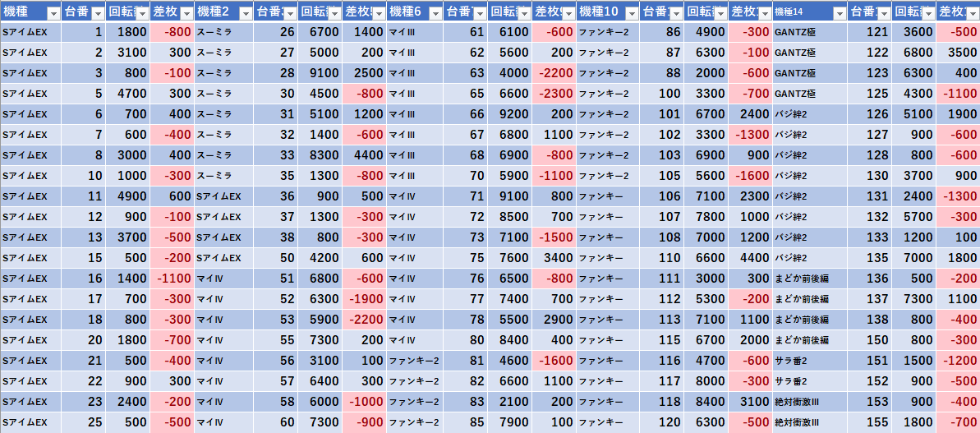Viewport: 980px width, 433px height.
Task: Select the 7900 cell in machine 85's row
Action: [x=509, y=422]
